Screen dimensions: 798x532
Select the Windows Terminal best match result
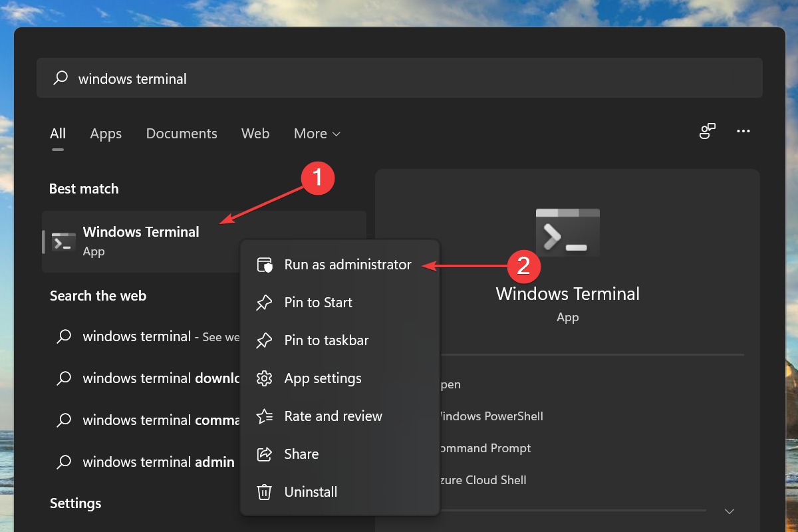[x=203, y=241]
